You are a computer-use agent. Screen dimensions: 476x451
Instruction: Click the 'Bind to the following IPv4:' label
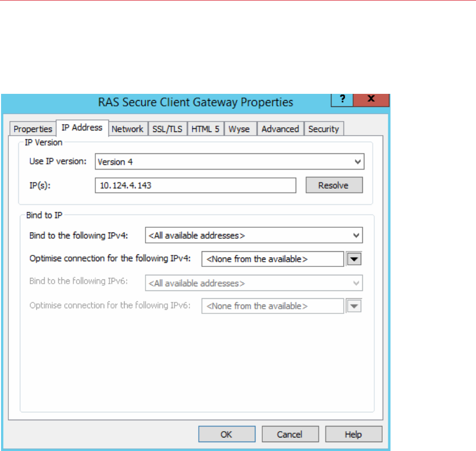[x=78, y=236]
